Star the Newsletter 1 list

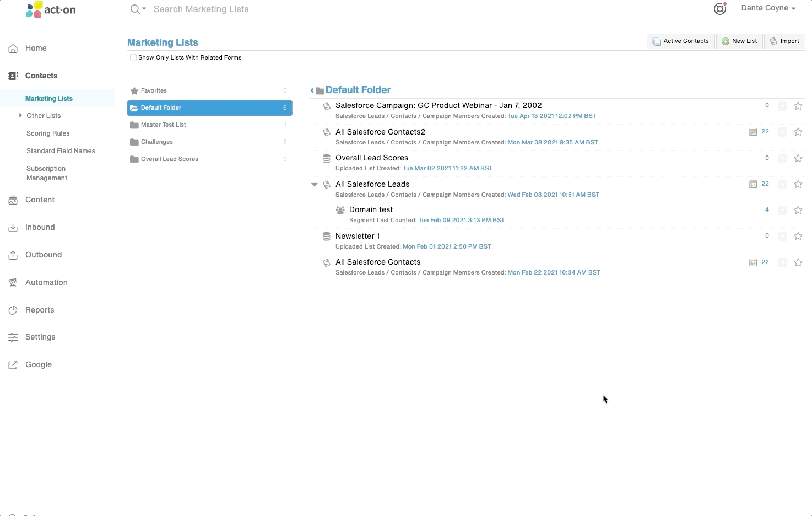(x=798, y=236)
